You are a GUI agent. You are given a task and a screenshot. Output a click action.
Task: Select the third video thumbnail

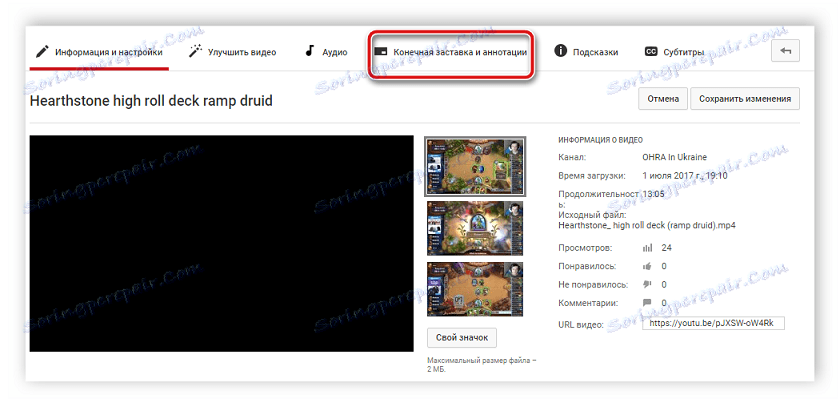point(475,289)
